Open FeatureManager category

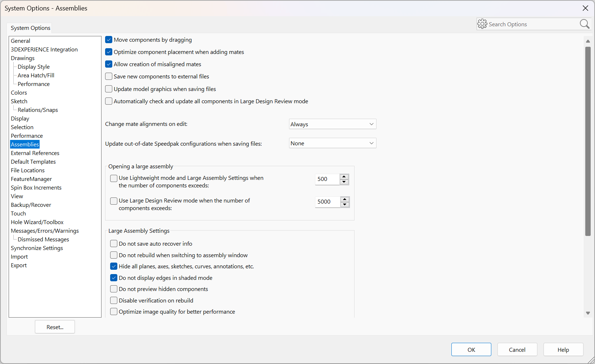[x=31, y=179]
